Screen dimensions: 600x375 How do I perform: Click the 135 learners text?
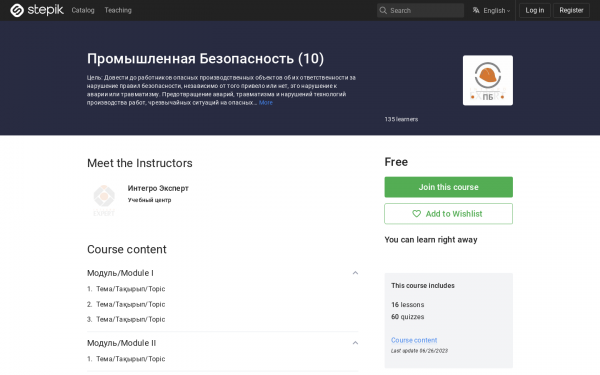pyautogui.click(x=401, y=119)
